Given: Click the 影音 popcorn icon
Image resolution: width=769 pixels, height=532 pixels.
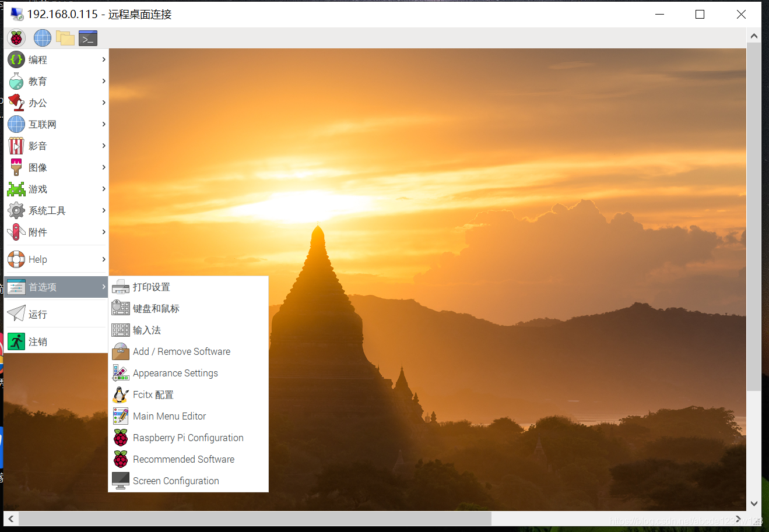Looking at the screenshot, I should 16,146.
